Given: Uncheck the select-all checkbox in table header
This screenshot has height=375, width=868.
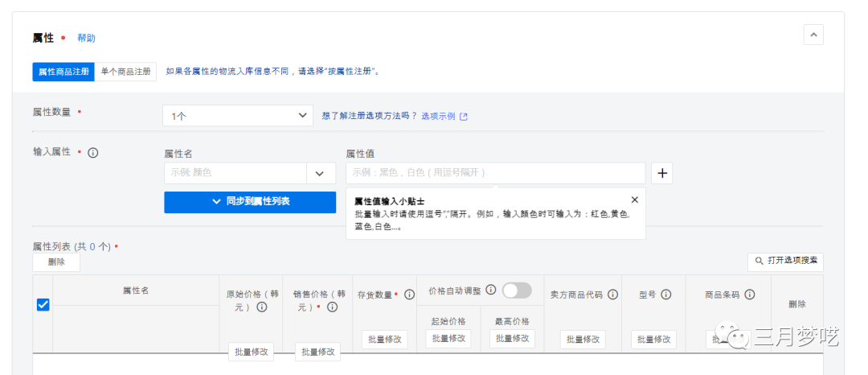Looking at the screenshot, I should point(43,305).
